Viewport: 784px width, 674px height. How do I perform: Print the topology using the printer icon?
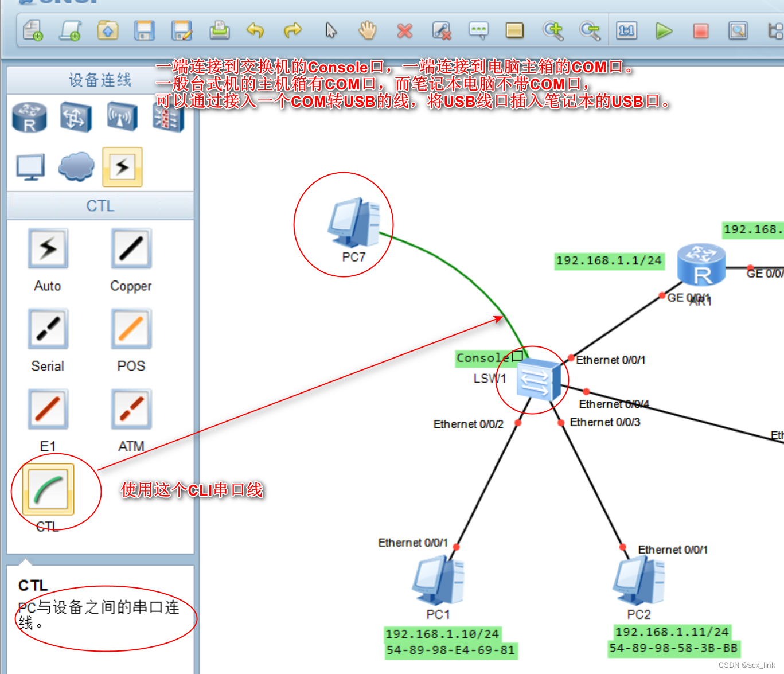(219, 30)
